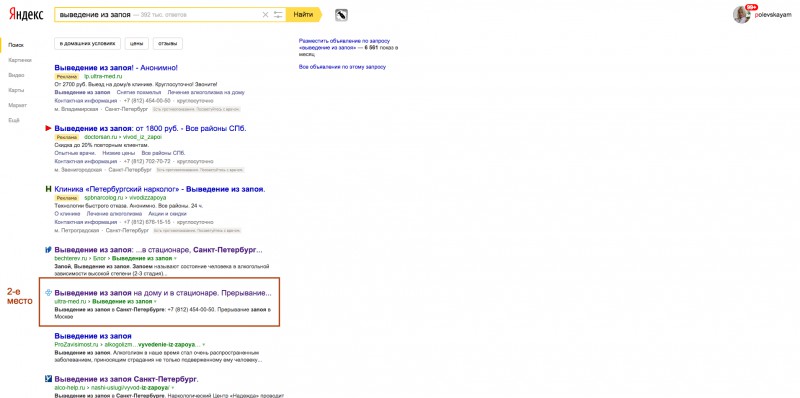Expand the dropdown arrow after the ProZavisimost.ru path

point(205,345)
